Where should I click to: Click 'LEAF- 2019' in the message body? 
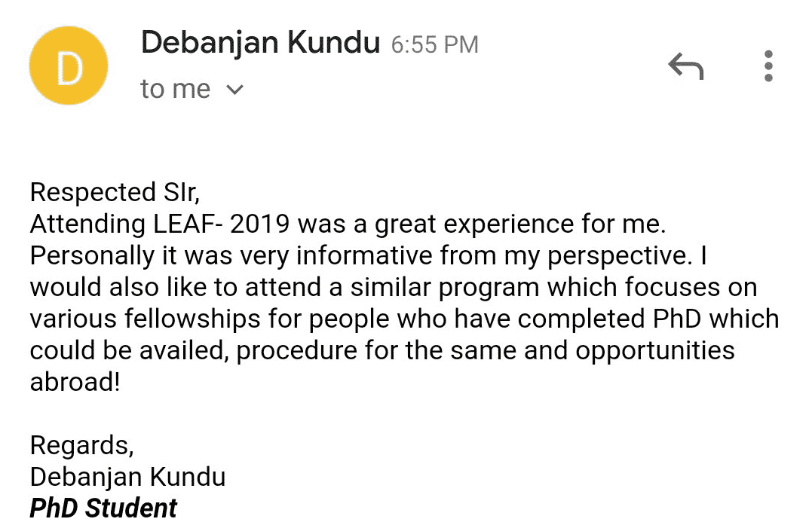222,224
